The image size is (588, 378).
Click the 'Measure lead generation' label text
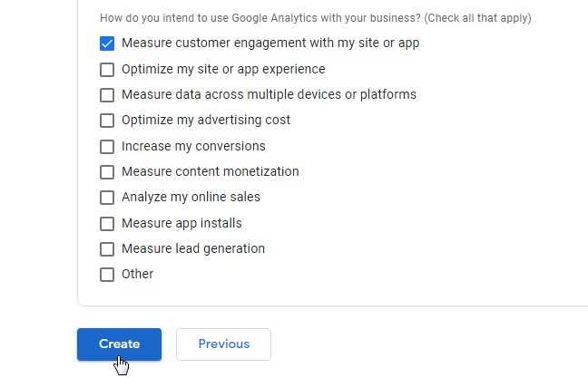[193, 248]
